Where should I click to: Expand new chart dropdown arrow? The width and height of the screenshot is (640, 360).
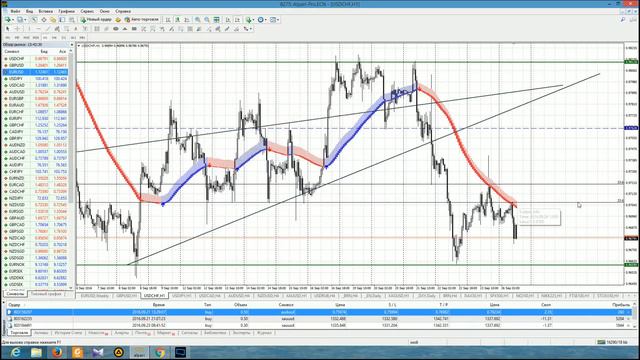click(13, 20)
